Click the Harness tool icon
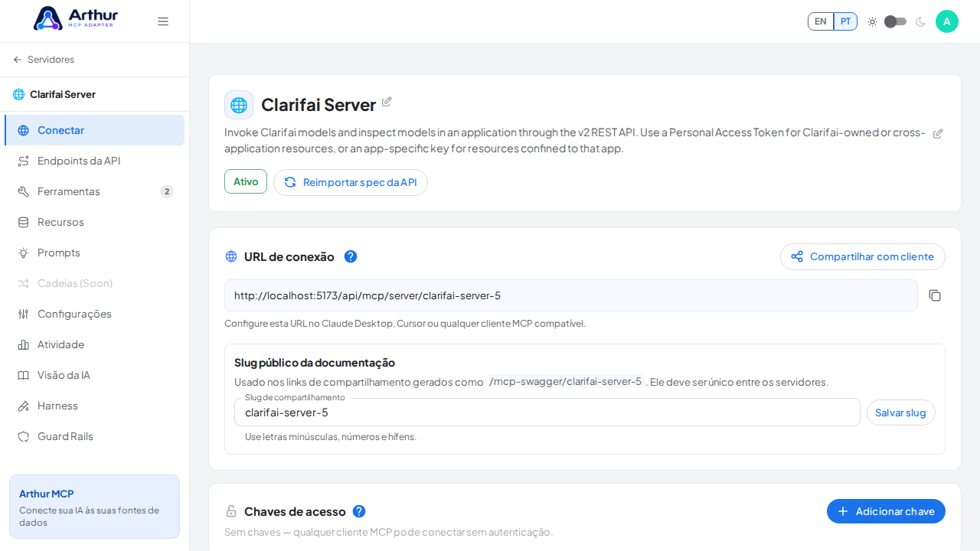The width and height of the screenshot is (980, 551). click(x=24, y=406)
